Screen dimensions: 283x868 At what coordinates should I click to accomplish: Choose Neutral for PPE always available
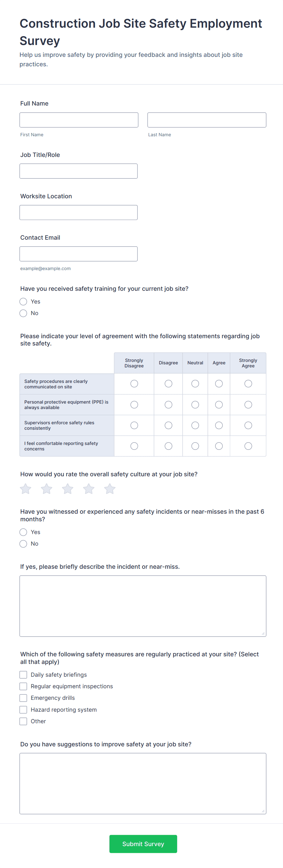tap(195, 404)
